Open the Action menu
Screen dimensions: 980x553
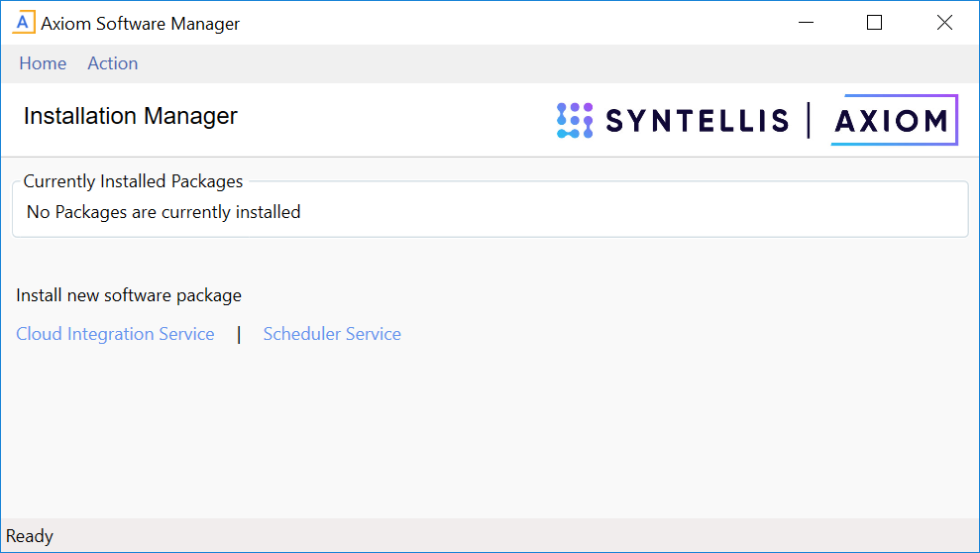[113, 63]
